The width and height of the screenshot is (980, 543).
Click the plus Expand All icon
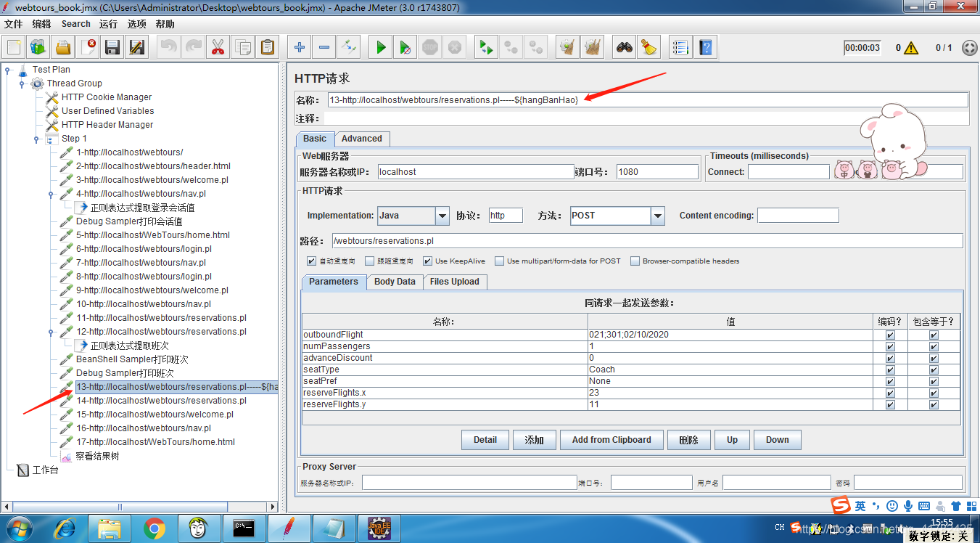pyautogui.click(x=299, y=47)
